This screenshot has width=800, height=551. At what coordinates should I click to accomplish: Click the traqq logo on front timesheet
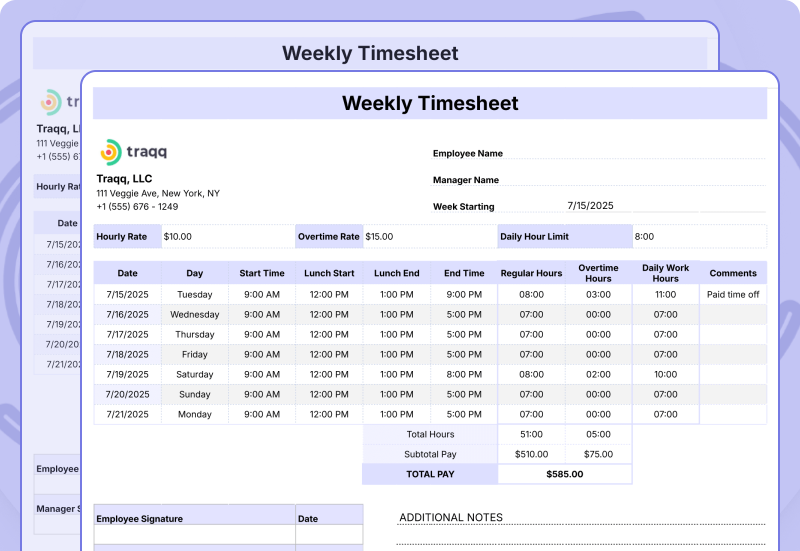point(133,152)
